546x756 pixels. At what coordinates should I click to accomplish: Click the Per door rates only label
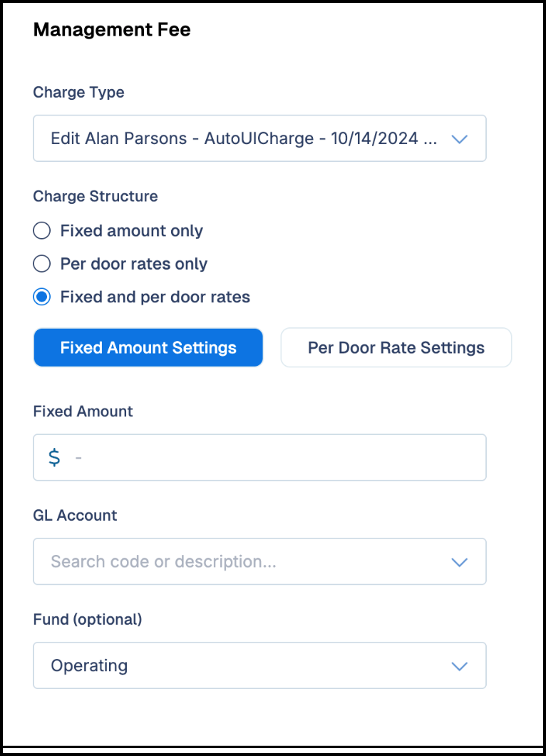[x=134, y=264]
